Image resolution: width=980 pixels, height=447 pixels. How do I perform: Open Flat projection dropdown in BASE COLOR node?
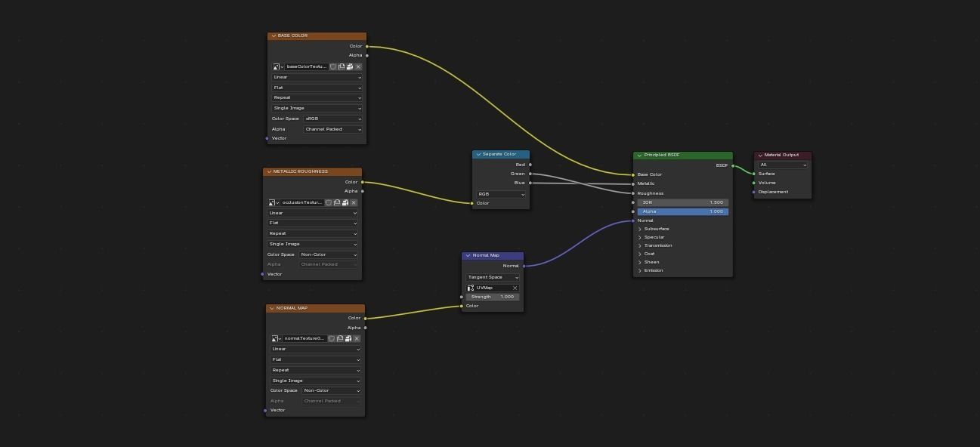pos(317,88)
